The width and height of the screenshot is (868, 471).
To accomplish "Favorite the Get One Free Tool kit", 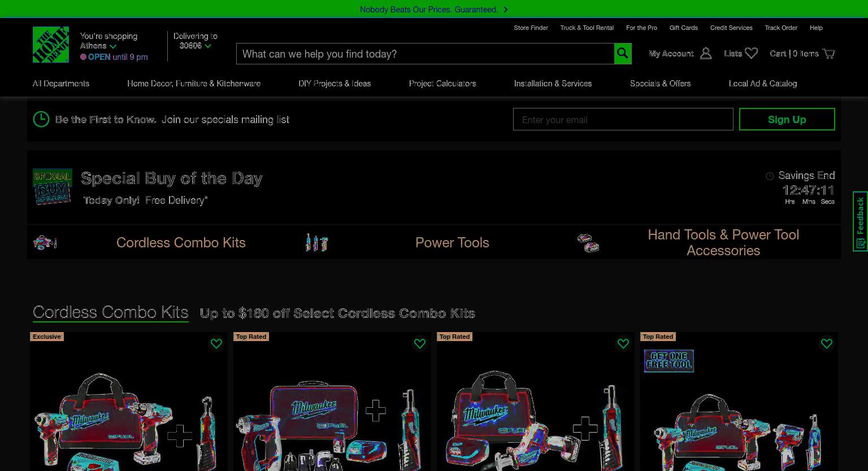I will pyautogui.click(x=827, y=343).
